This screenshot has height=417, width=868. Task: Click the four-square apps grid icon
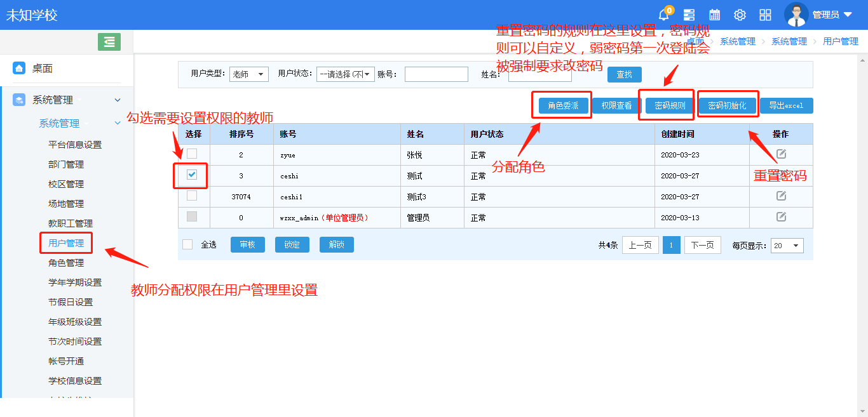pos(765,15)
